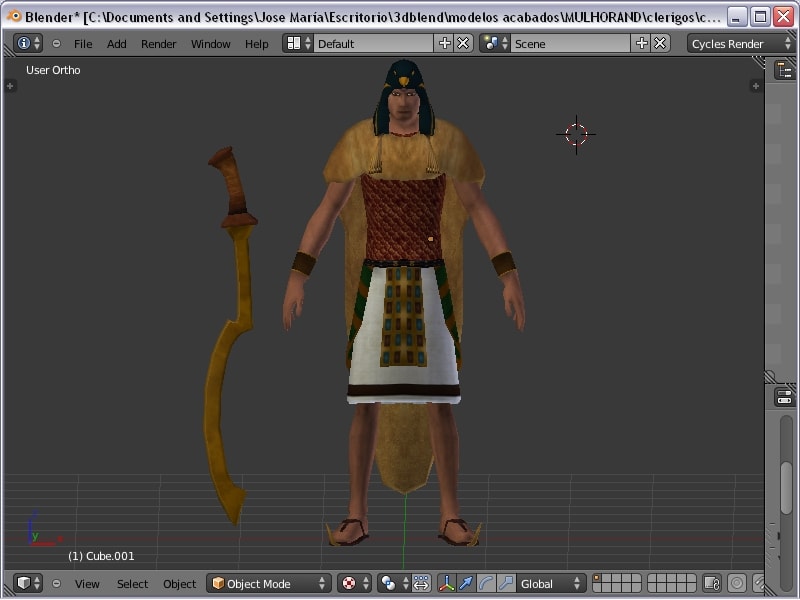This screenshot has width=800, height=600.
Task: Toggle the 3D manipulator widget
Action: 446,583
